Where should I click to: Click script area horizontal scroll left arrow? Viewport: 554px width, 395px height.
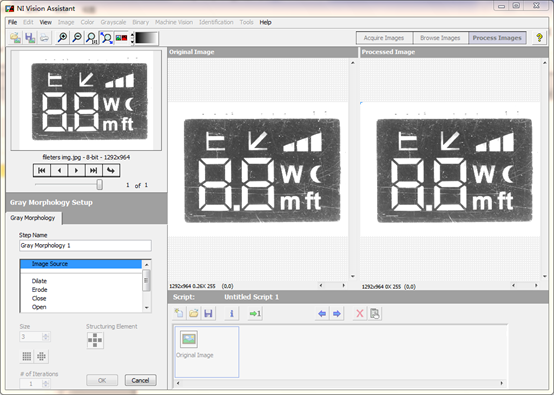[178, 383]
